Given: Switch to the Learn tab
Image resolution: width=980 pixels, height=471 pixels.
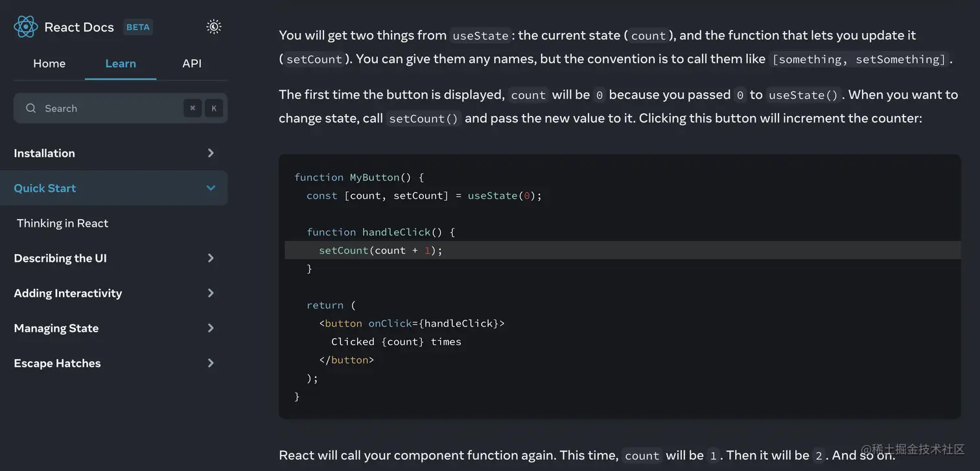Looking at the screenshot, I should coord(121,63).
